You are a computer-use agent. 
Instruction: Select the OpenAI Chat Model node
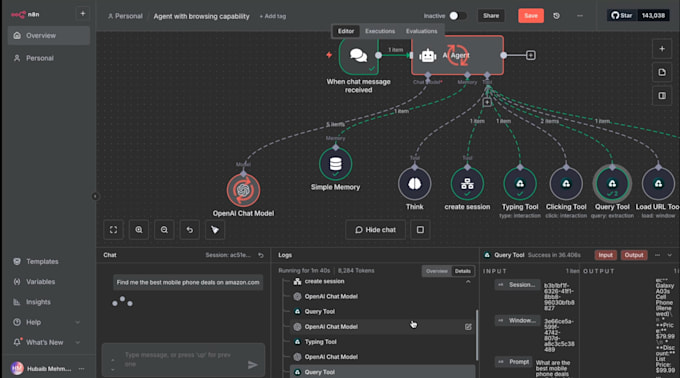(243, 190)
